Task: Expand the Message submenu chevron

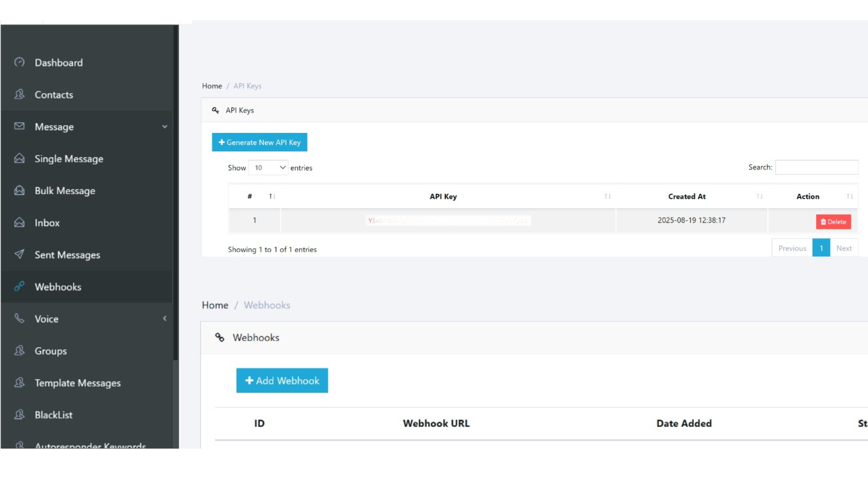Action: [165, 127]
